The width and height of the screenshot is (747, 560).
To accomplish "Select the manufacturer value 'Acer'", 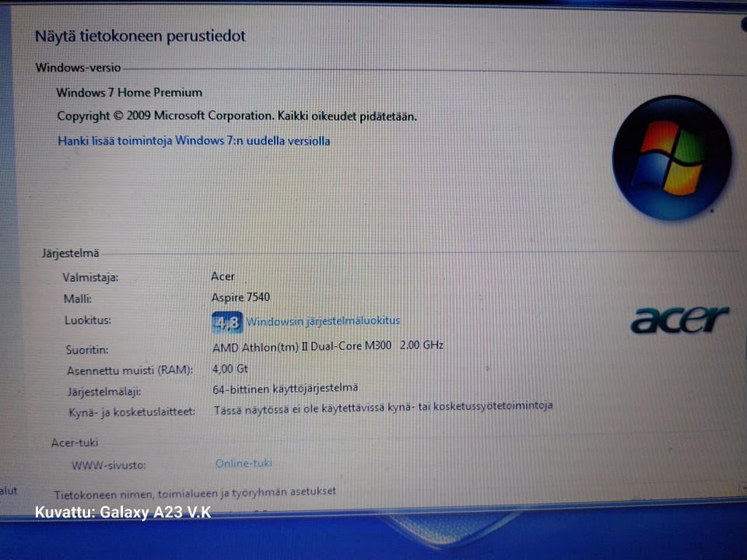I will pyautogui.click(x=223, y=276).
